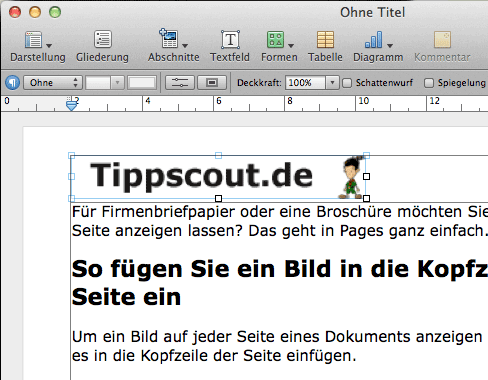Click the sliders adjust-image button
Screen dimensions: 488x380
click(x=179, y=82)
